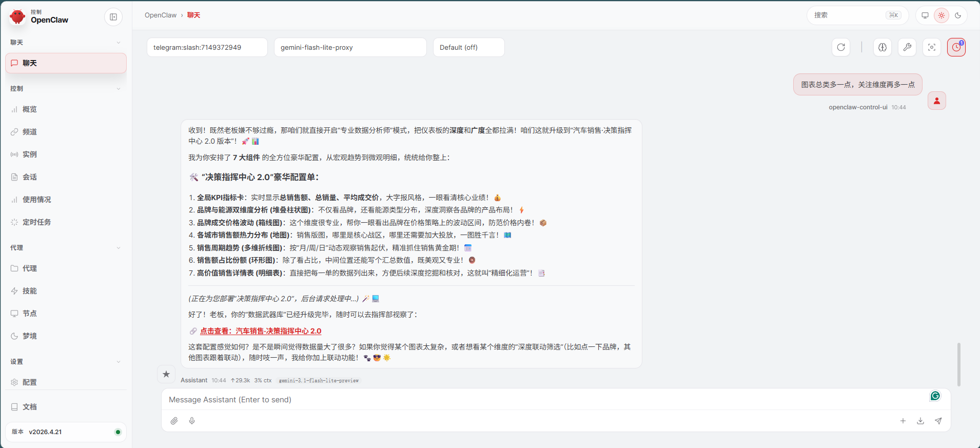Open the 文档 documentation link

coord(66,407)
